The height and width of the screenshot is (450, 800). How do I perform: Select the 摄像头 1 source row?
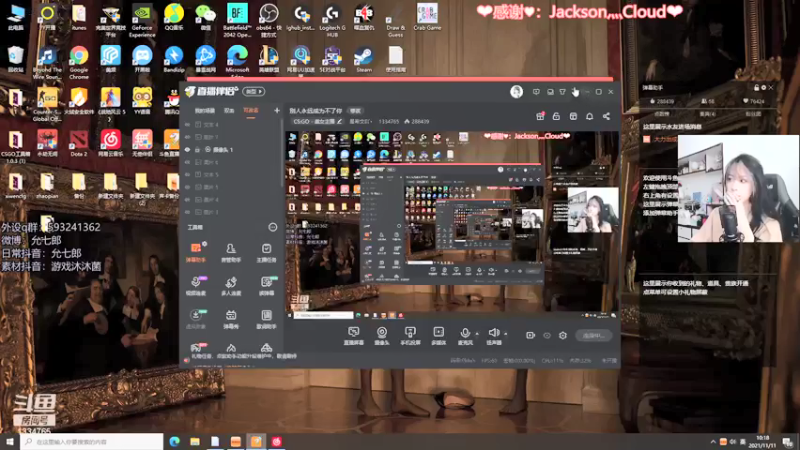231,149
